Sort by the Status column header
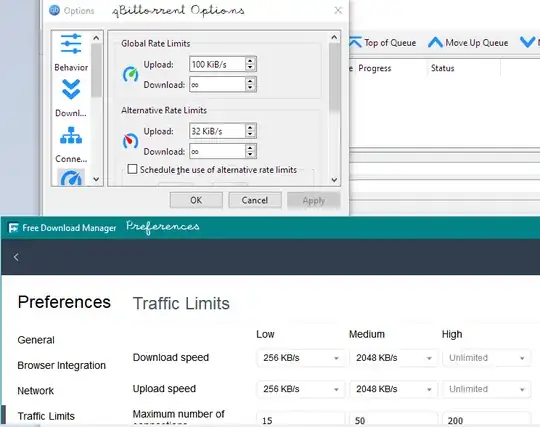The image size is (540, 427). (x=443, y=68)
